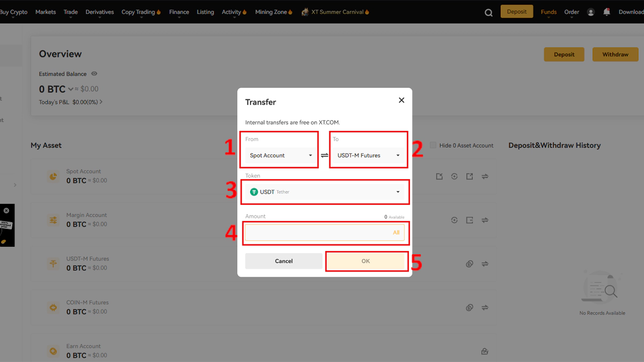This screenshot has height=362, width=644.
Task: Open Today's P&L details chevron
Action: tap(101, 102)
